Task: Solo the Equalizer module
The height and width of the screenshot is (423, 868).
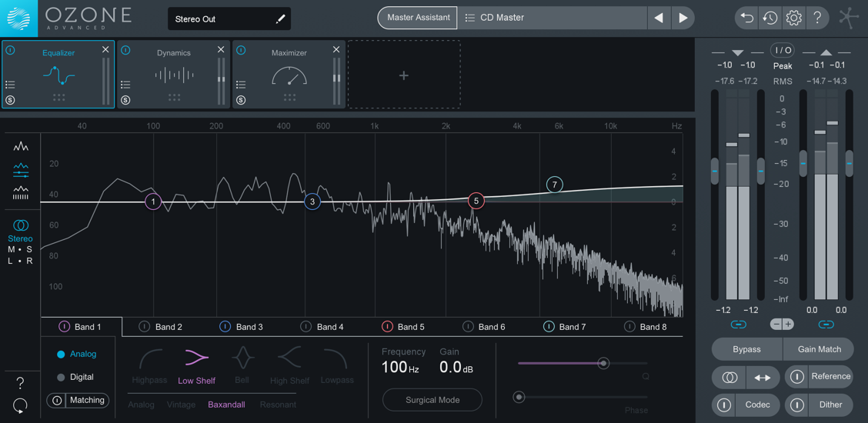Action: pos(10,100)
